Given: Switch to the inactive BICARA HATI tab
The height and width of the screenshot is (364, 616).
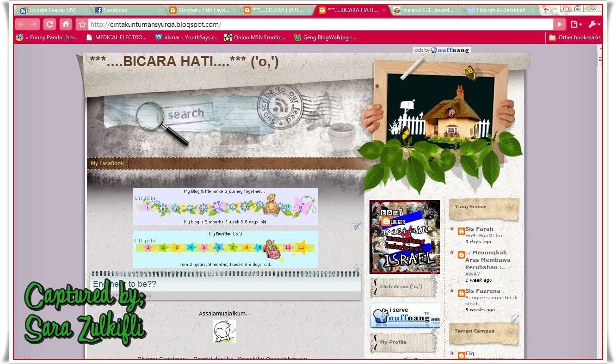Looking at the screenshot, I should coord(278,10).
